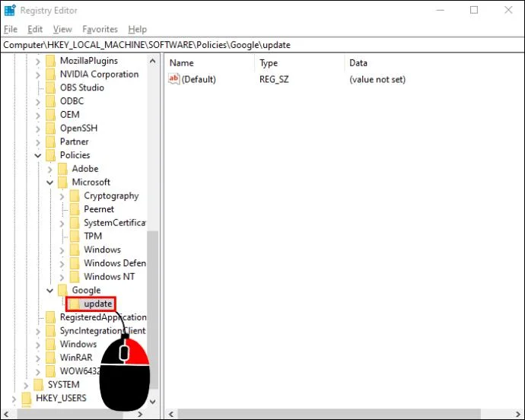Click the registry path address bar
The image size is (525, 420).
(x=262, y=45)
